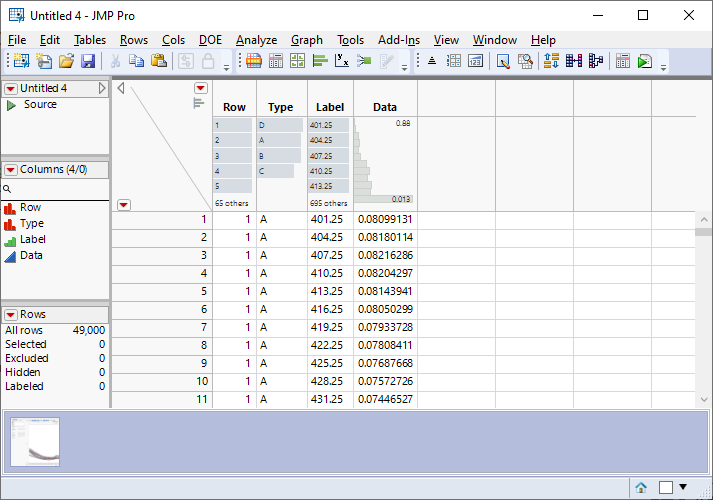The width and height of the screenshot is (713, 500).
Task: Click the Save floppy disk icon
Action: coord(88,61)
